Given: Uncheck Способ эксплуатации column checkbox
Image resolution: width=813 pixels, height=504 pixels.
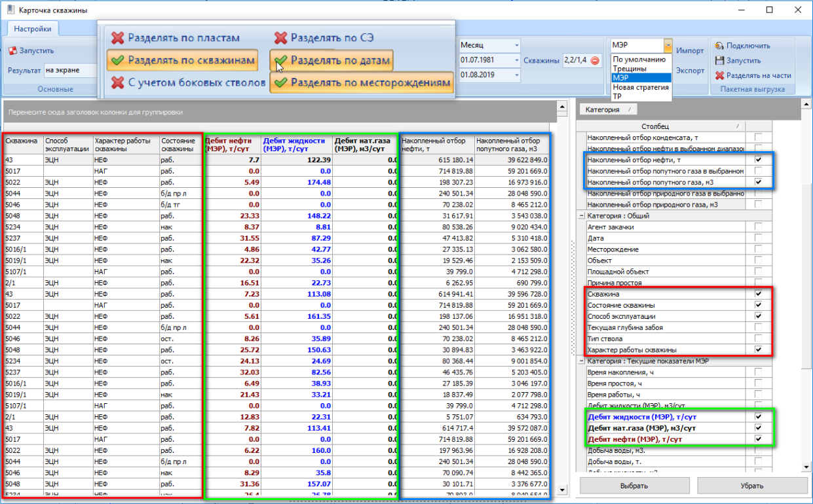Looking at the screenshot, I should coord(758,316).
